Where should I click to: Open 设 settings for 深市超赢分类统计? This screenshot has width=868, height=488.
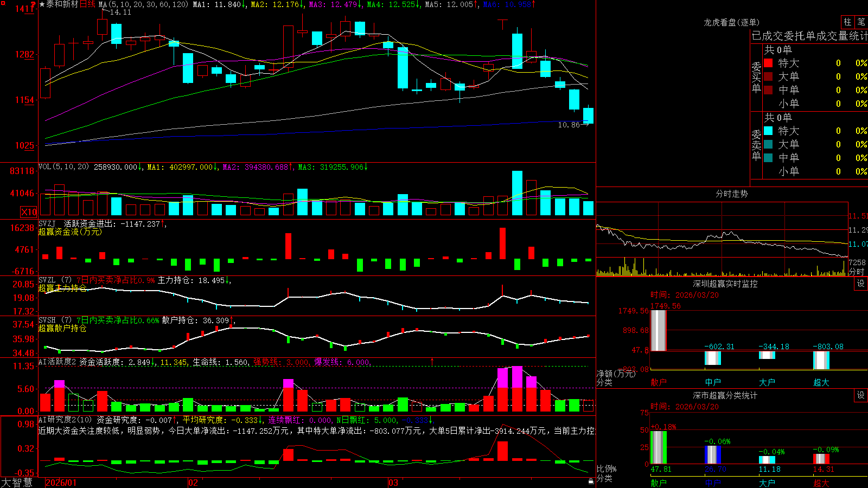(x=860, y=395)
